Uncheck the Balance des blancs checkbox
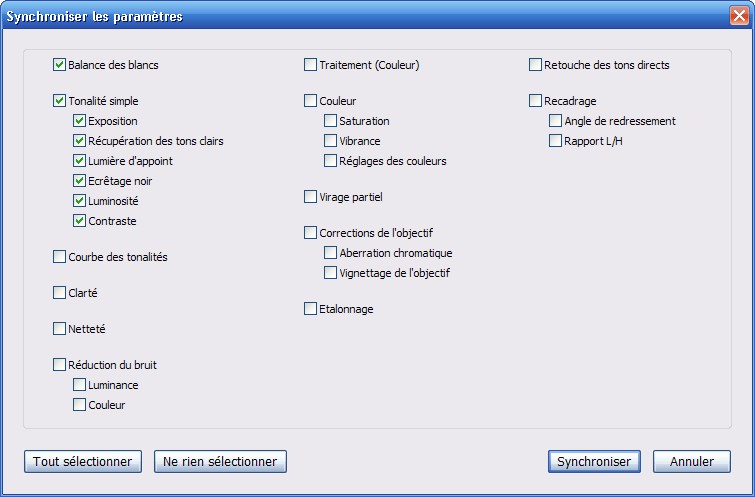This screenshot has width=755, height=497. click(x=59, y=65)
